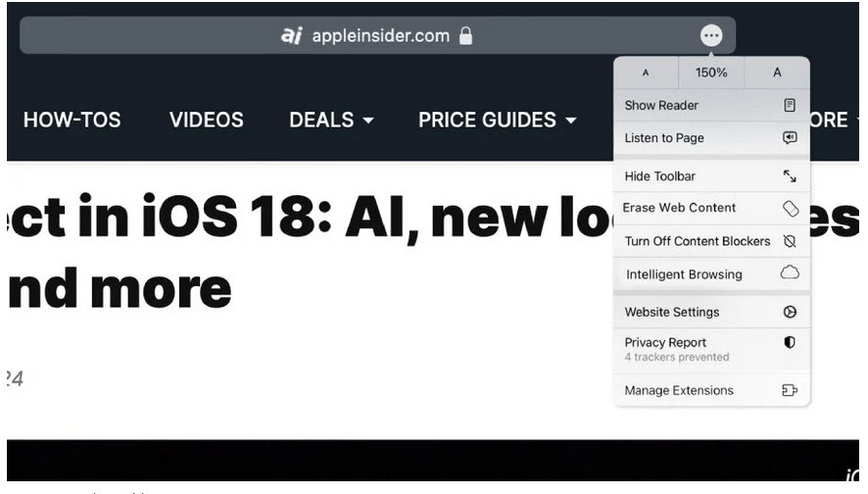Click the appleinsider.com address field
Image resolution: width=868 pixels, height=494 pixels.
point(377,36)
